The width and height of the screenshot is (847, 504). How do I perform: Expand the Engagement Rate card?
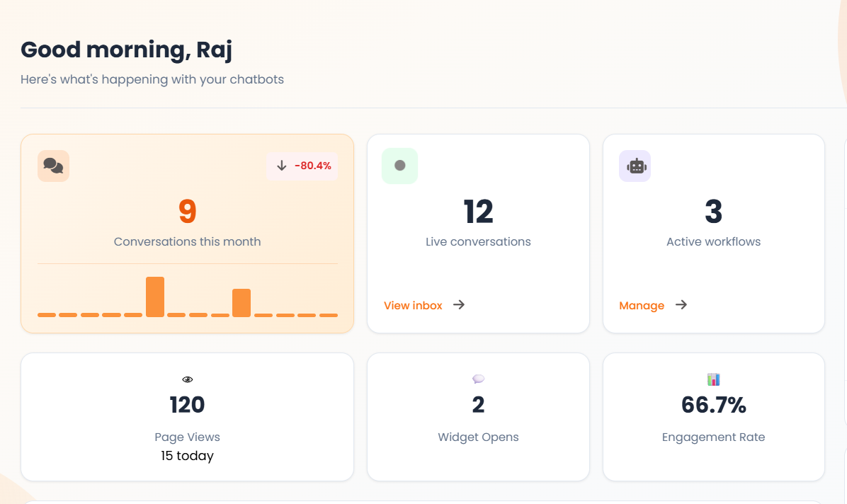(x=713, y=417)
